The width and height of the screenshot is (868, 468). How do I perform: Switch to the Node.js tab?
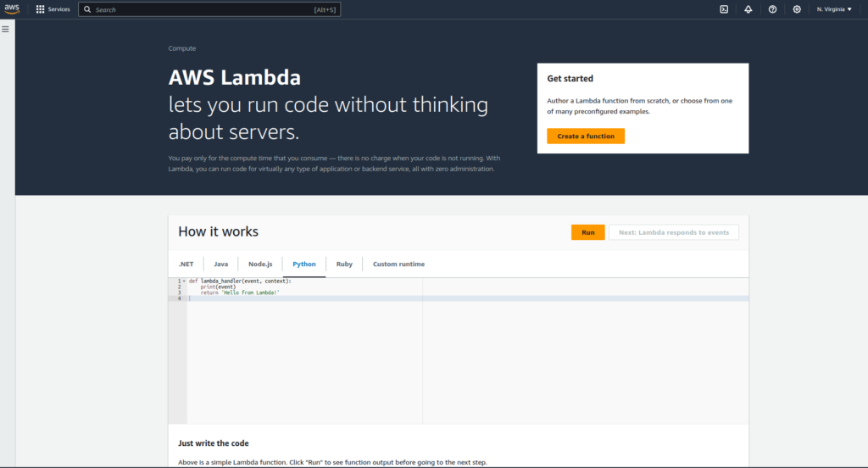260,265
